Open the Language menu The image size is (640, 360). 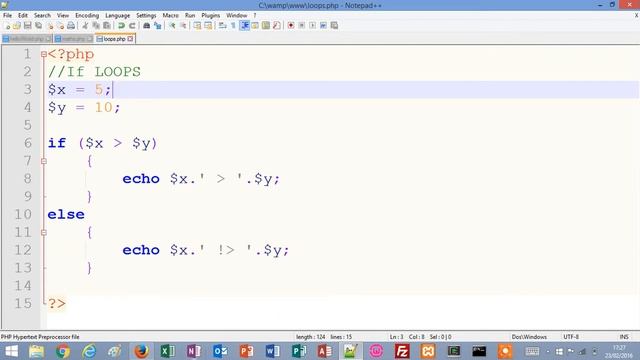tap(118, 16)
